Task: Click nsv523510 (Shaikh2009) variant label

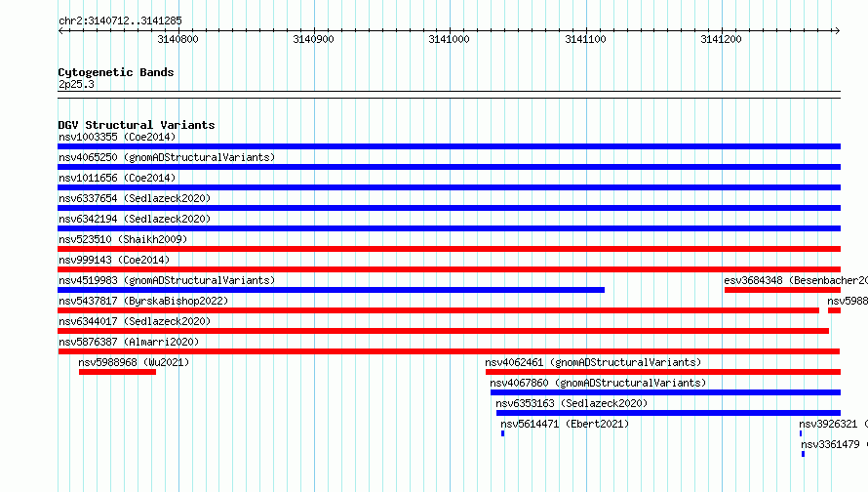Action: click(123, 239)
